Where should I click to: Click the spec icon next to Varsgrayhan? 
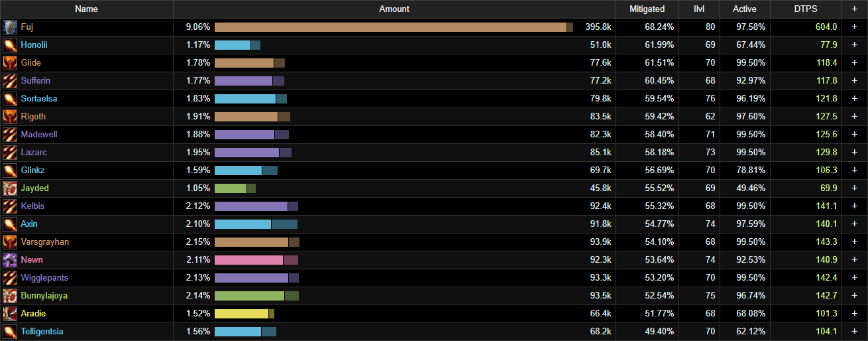pos(10,242)
